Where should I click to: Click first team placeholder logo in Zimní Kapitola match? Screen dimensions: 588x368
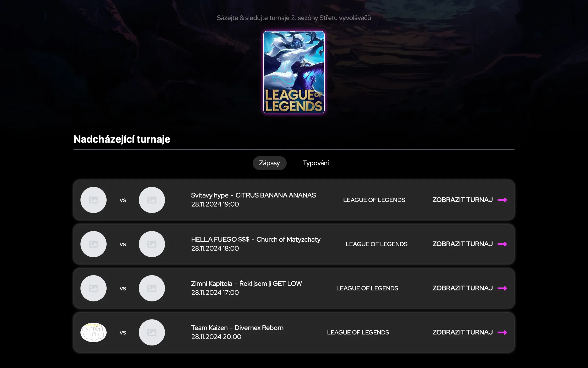(93, 288)
